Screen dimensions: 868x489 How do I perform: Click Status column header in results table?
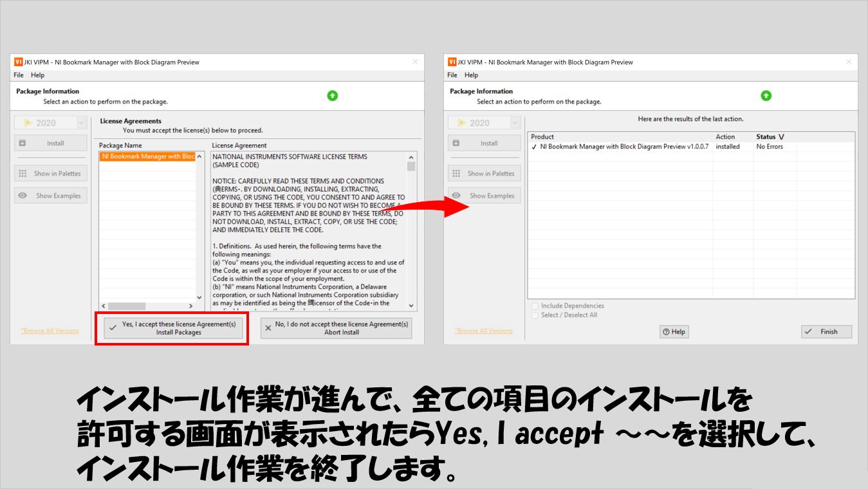tap(775, 136)
